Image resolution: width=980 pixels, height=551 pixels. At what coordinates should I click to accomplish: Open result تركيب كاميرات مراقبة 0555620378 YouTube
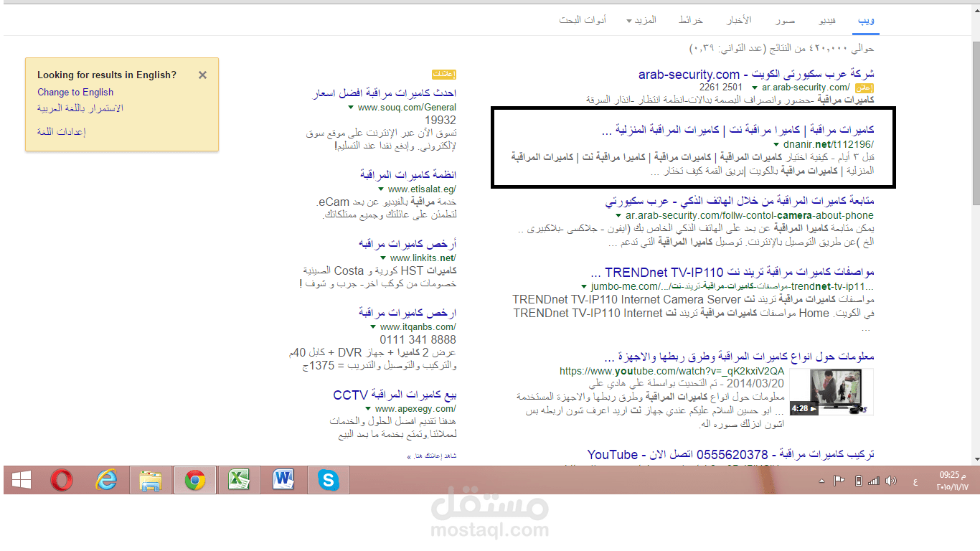pos(730,455)
